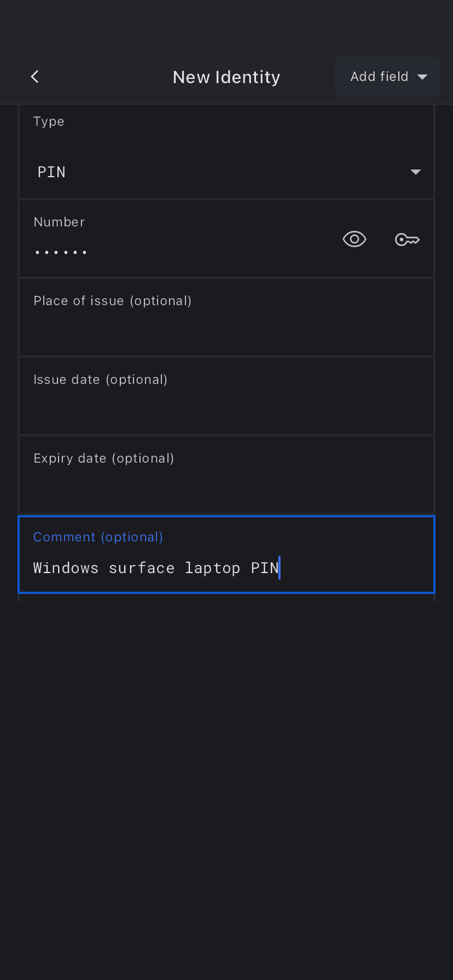Click the empty area below the Comment field
Viewport: 453px width, 980px height.
point(226,766)
